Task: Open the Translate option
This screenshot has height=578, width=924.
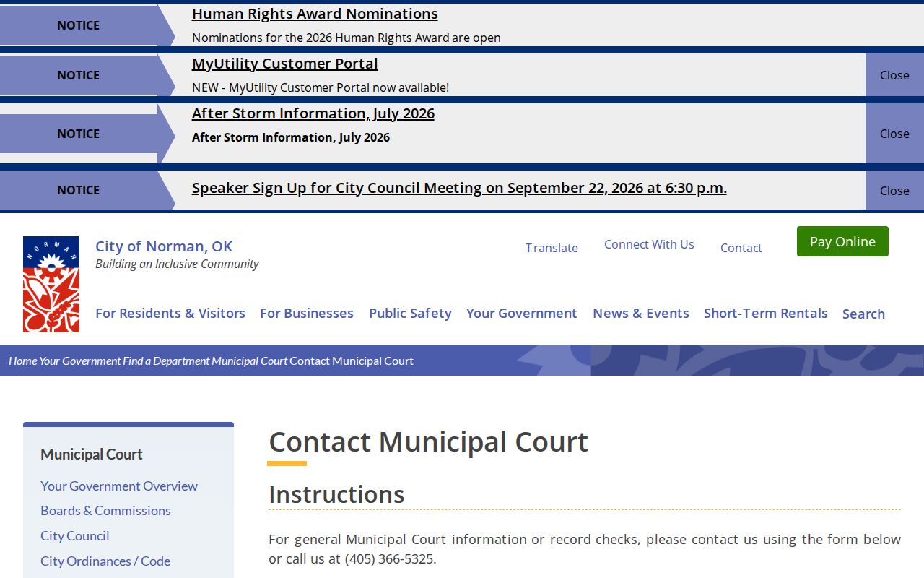Action: tap(552, 248)
